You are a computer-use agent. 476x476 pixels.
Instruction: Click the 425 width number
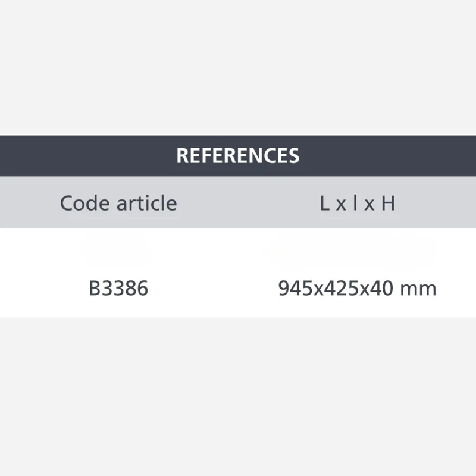(x=342, y=288)
